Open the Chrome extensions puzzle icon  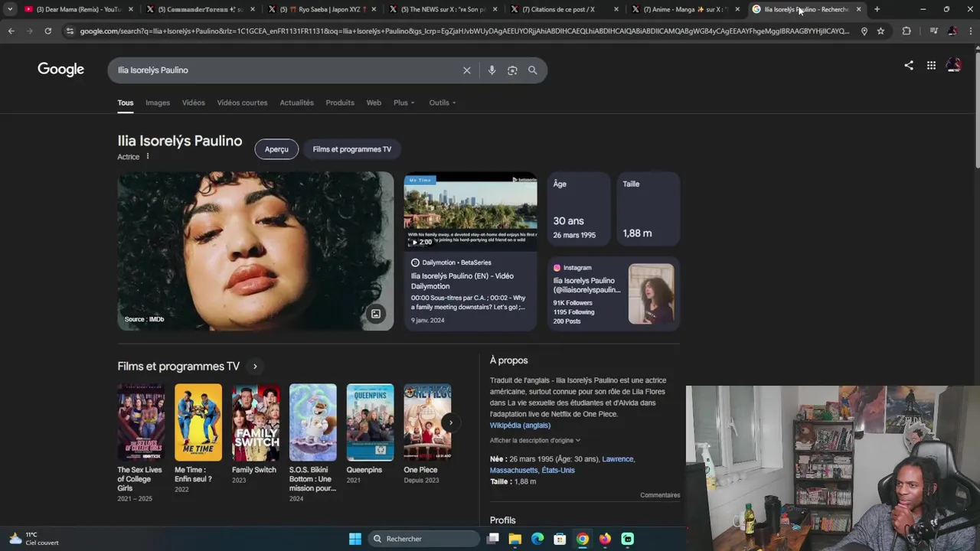click(x=906, y=31)
